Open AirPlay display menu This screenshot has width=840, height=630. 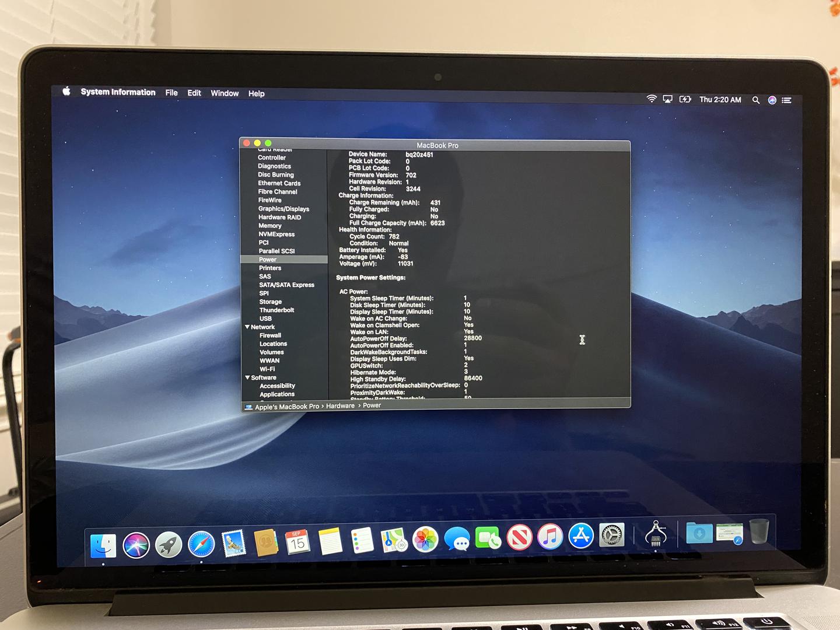pyautogui.click(x=668, y=99)
